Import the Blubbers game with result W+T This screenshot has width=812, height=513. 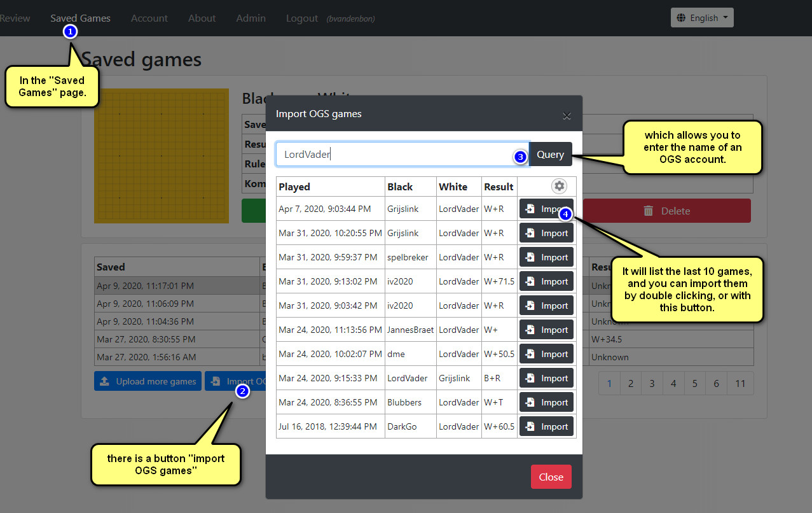[x=546, y=402]
